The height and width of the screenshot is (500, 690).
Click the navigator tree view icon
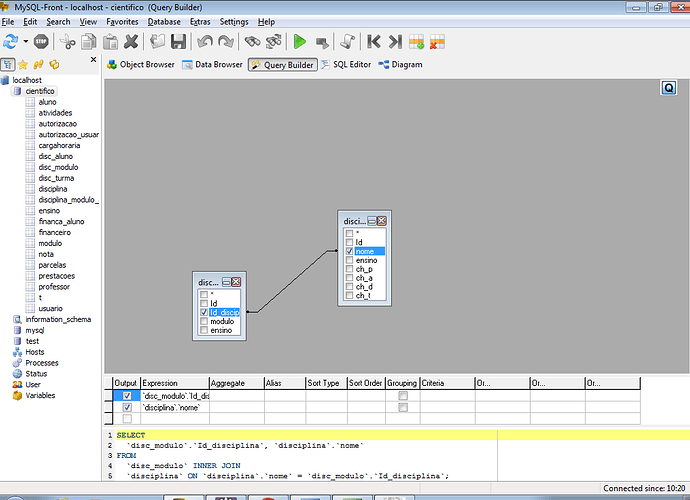pyautogui.click(x=8, y=65)
